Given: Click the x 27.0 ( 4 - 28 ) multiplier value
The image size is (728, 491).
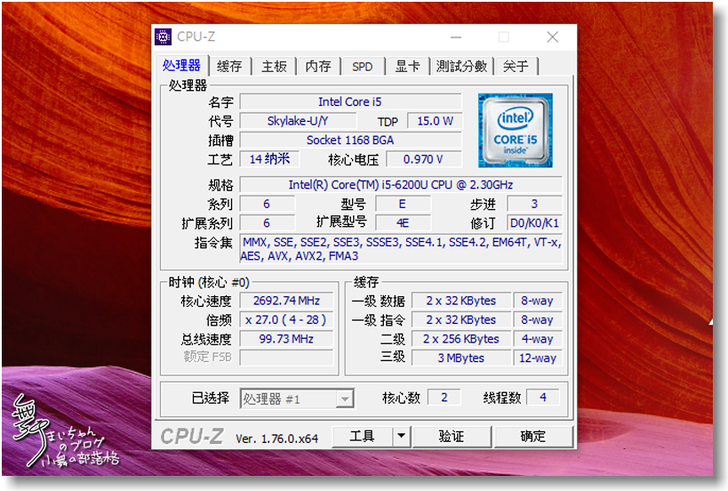Looking at the screenshot, I should 286,320.
